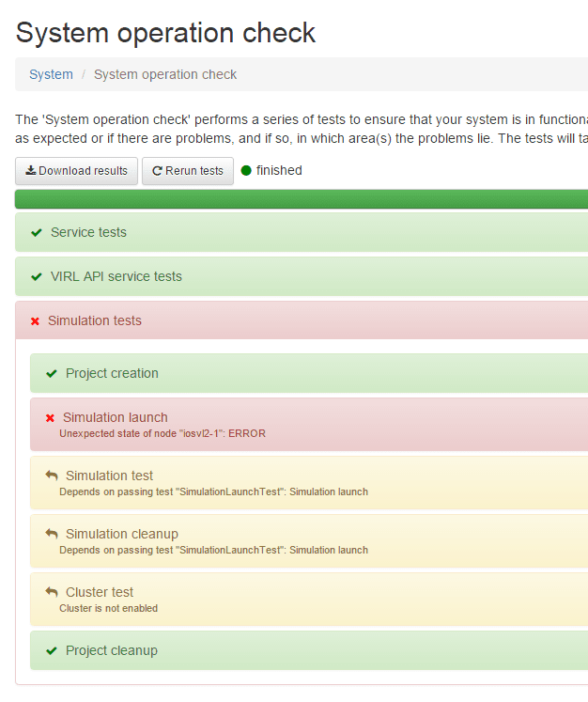588x702 pixels.
Task: Click the Service tests green checkmark icon
Action: pos(37,232)
